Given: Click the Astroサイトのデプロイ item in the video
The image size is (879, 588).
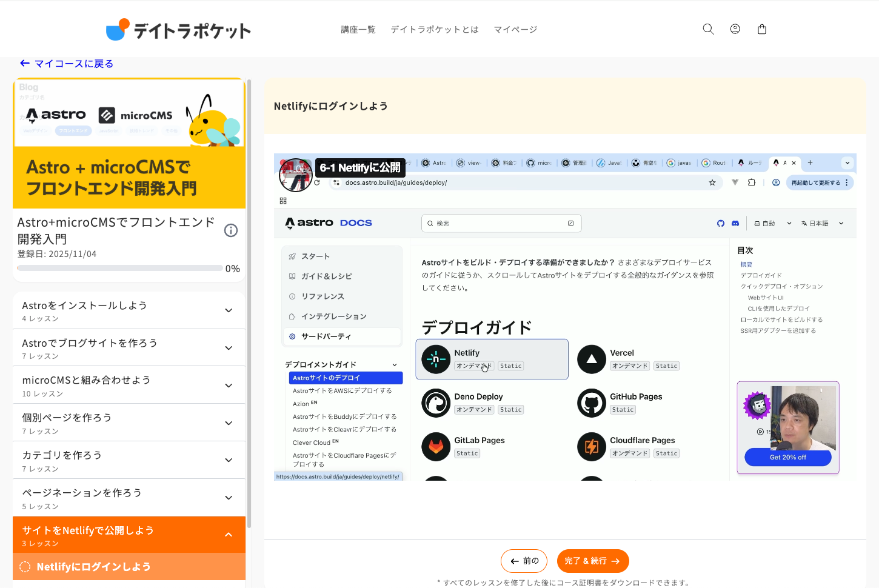Looking at the screenshot, I should pos(346,378).
